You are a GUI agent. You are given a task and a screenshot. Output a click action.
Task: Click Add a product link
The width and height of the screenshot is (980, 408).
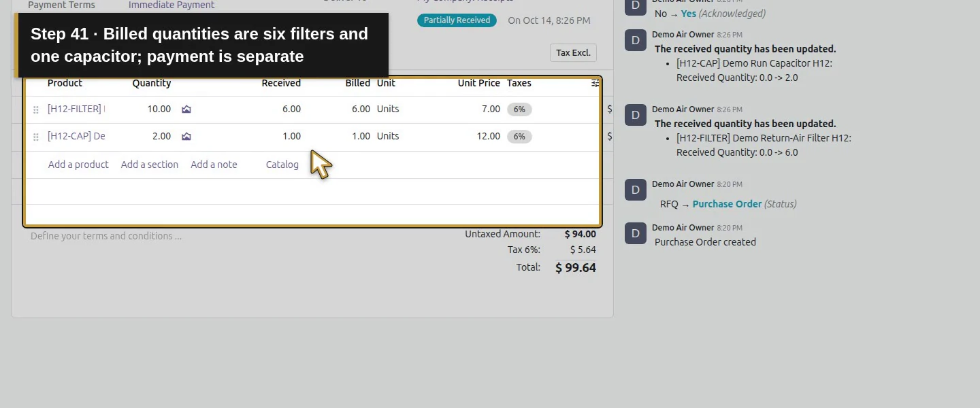(78, 165)
